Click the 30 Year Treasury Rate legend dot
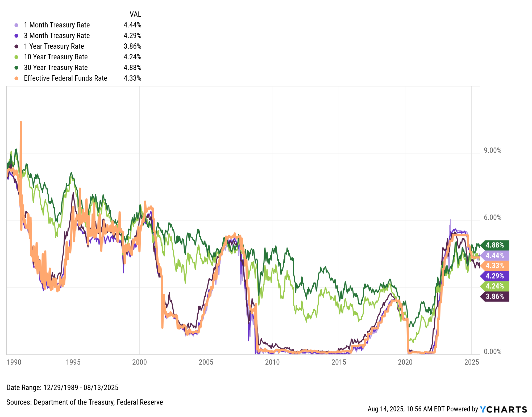This screenshot has height=417, width=532. coord(16,68)
